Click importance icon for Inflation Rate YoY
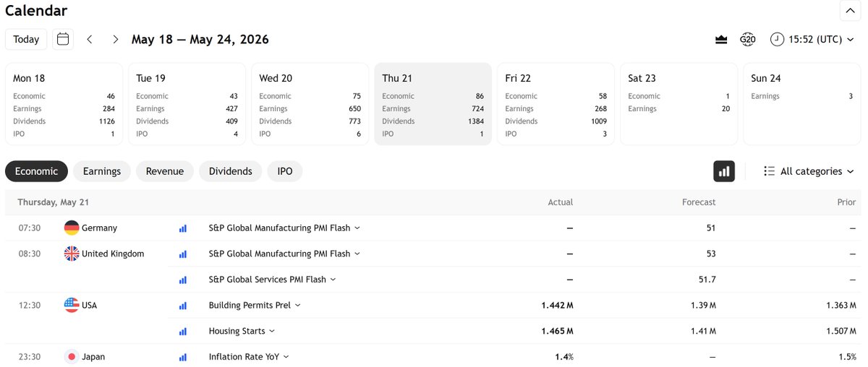Image resolution: width=868 pixels, height=367 pixels. click(183, 357)
